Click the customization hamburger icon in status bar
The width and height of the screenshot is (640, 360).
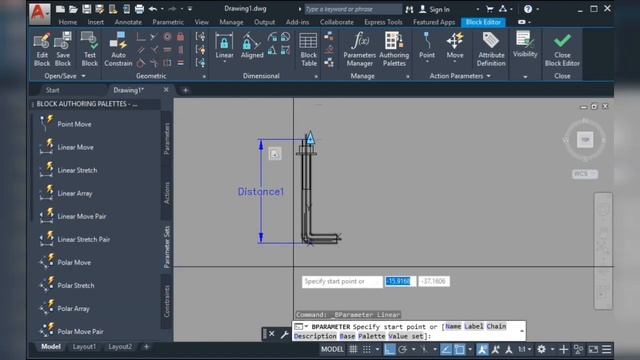607,349
